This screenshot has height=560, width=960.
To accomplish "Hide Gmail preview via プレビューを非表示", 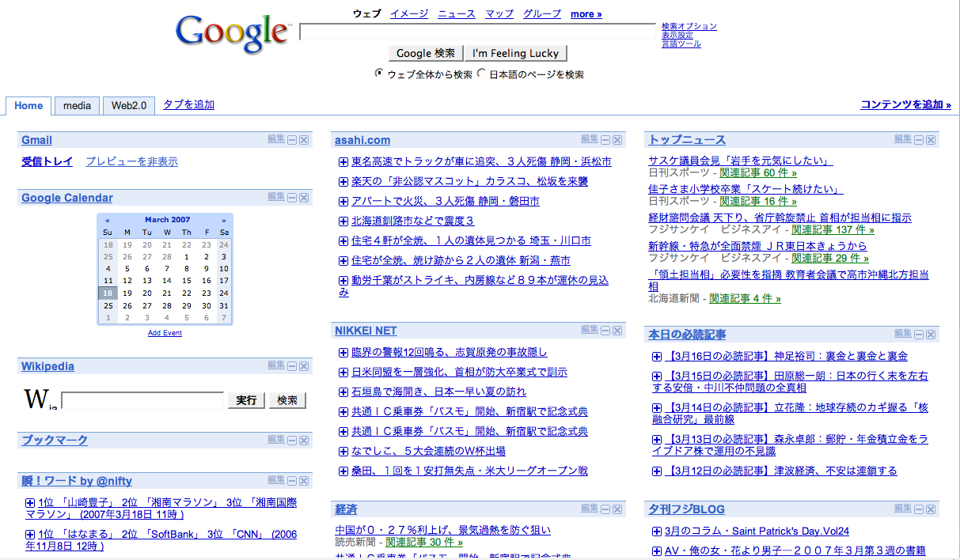I will 131,161.
